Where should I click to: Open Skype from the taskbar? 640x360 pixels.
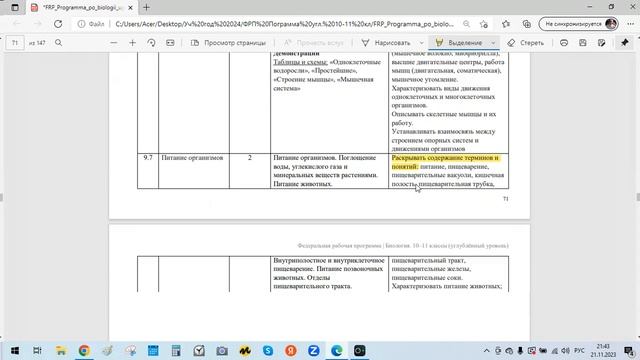coord(268,351)
